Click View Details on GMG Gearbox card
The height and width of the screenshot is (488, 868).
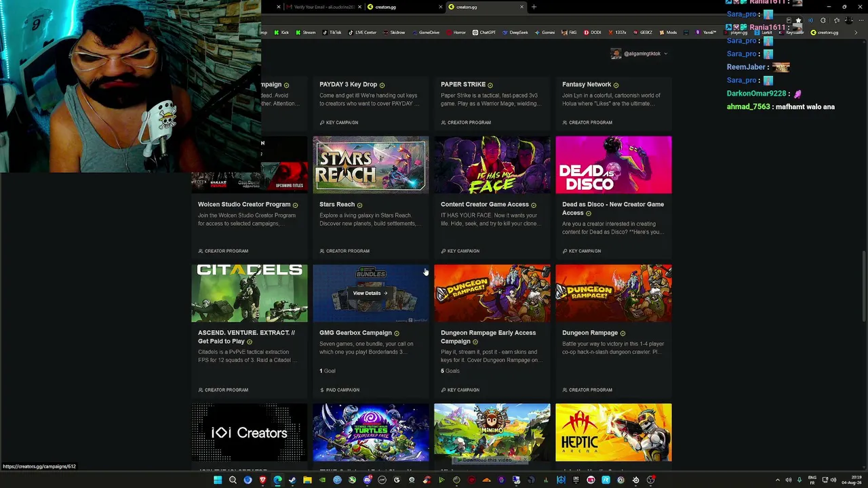(x=370, y=293)
